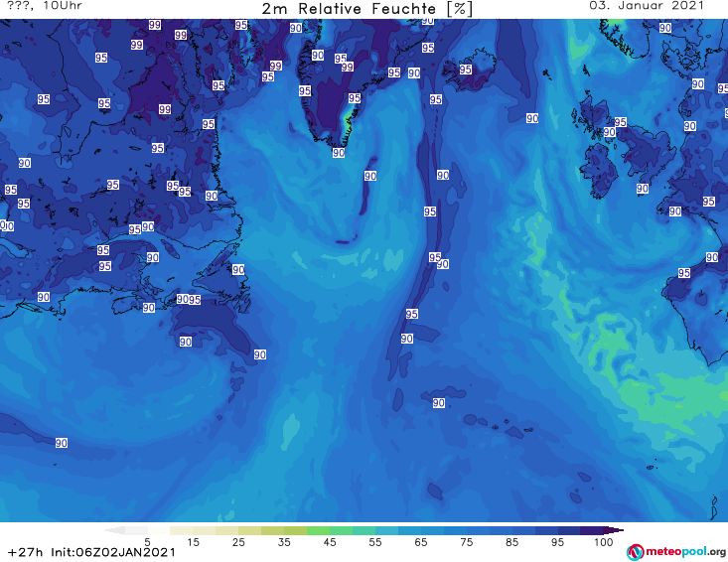Click the legend value 35

click(284, 541)
